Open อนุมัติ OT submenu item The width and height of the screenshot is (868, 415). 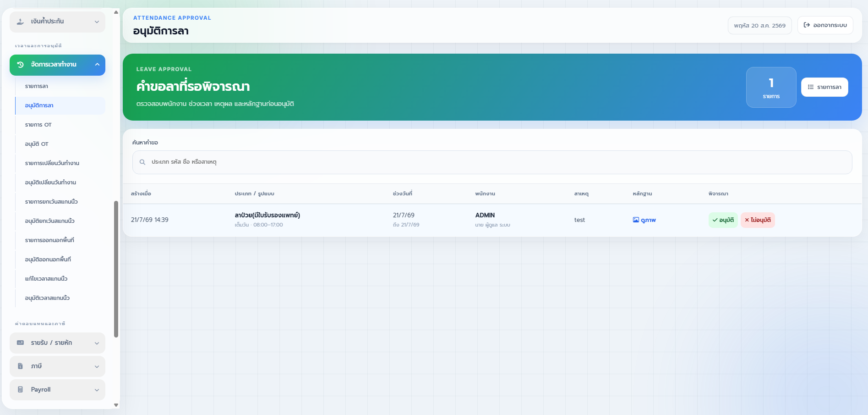[60, 144]
